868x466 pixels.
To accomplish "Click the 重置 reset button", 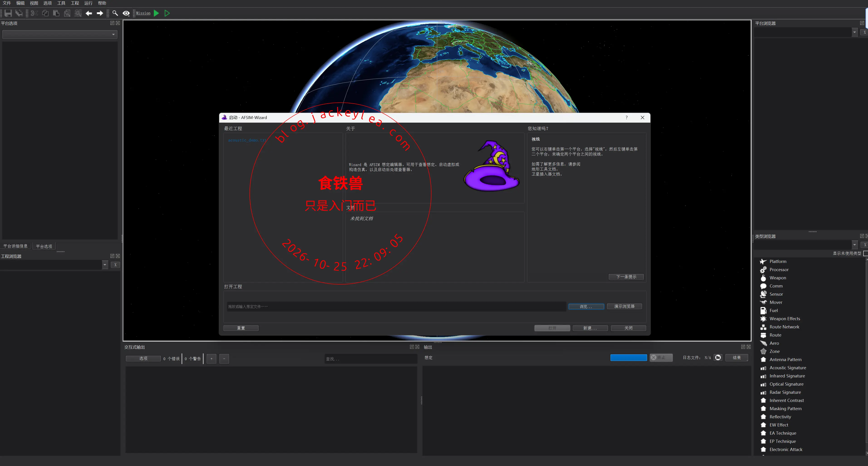I will tap(241, 328).
